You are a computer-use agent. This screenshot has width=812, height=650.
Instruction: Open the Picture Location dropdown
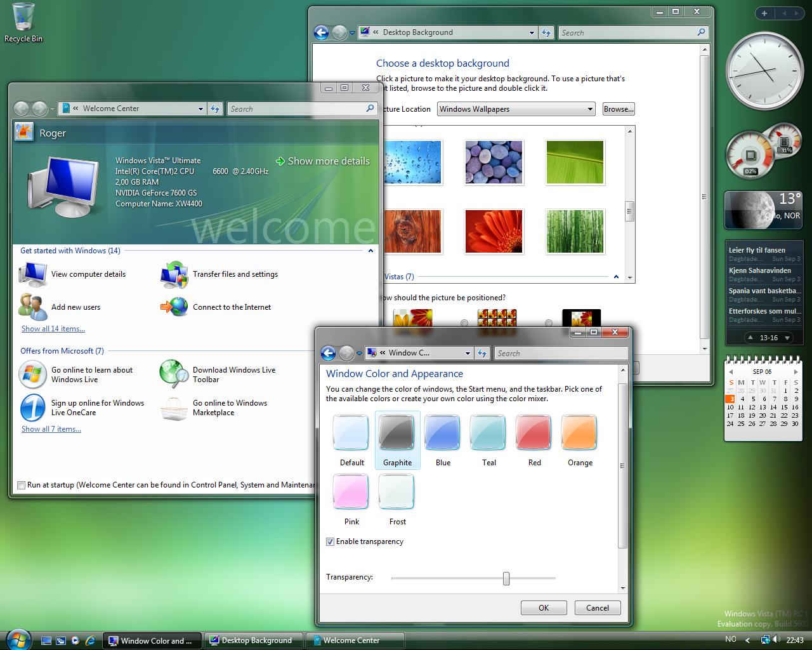[x=516, y=109]
